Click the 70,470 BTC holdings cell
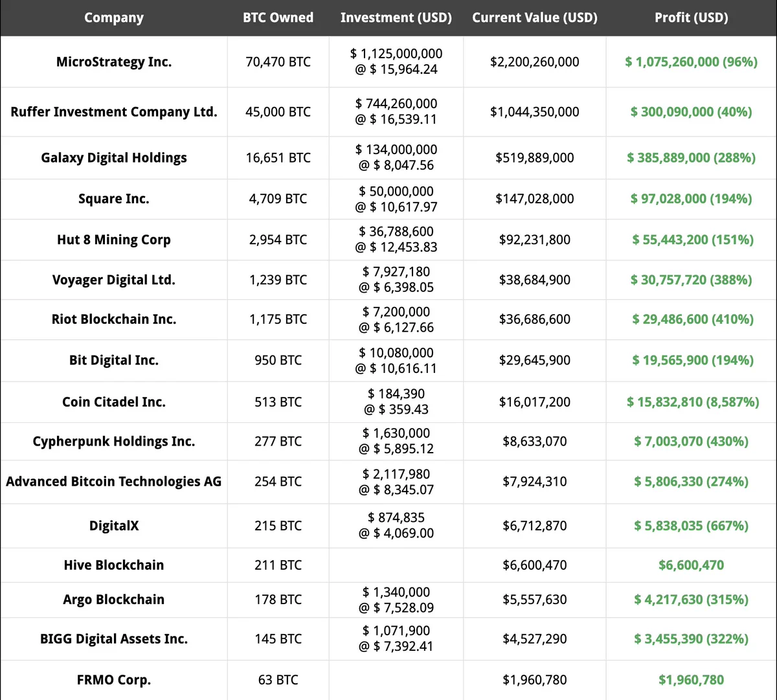The height and width of the screenshot is (700, 777). coord(278,62)
